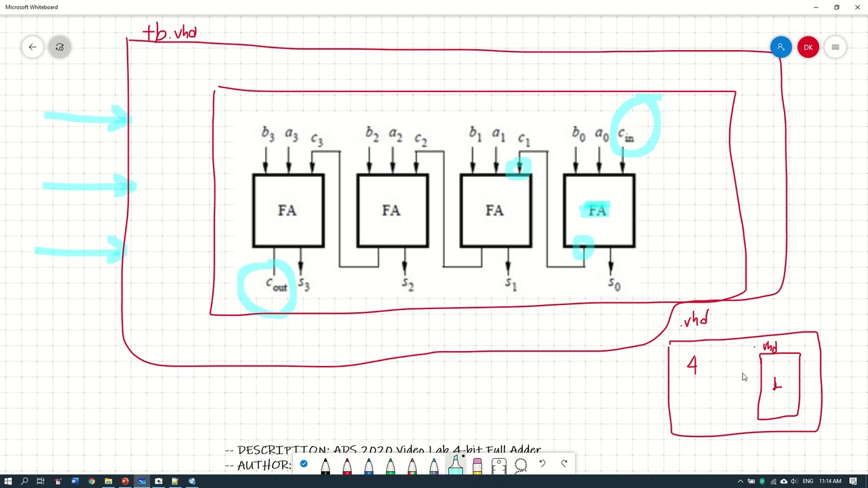Image resolution: width=868 pixels, height=488 pixels.
Task: Toggle the ruler tool
Action: pyautogui.click(x=499, y=466)
